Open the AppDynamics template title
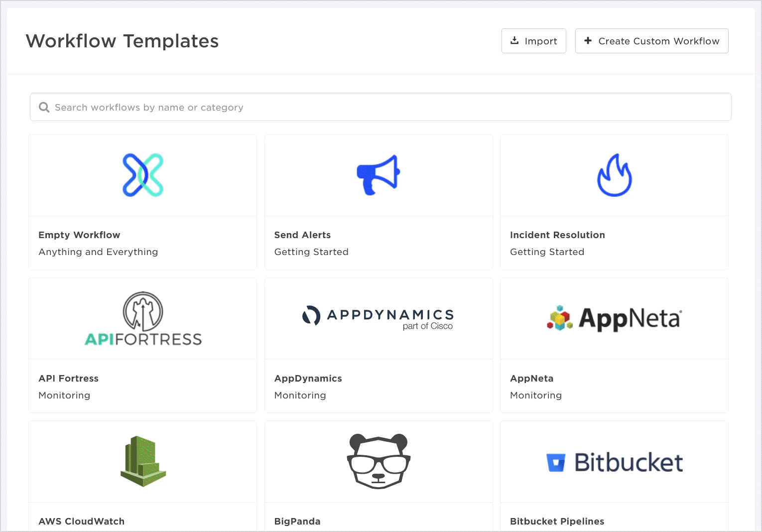Image resolution: width=762 pixels, height=532 pixels. point(308,379)
